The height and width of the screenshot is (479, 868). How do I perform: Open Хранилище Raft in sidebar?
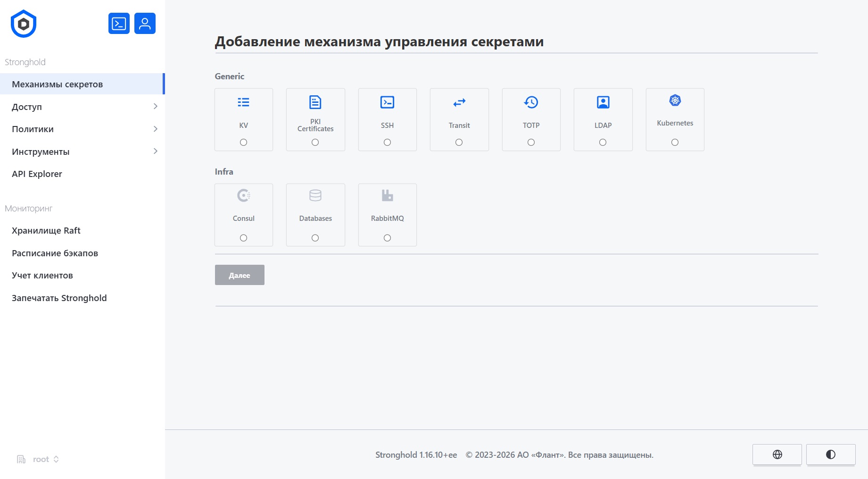pos(83,230)
